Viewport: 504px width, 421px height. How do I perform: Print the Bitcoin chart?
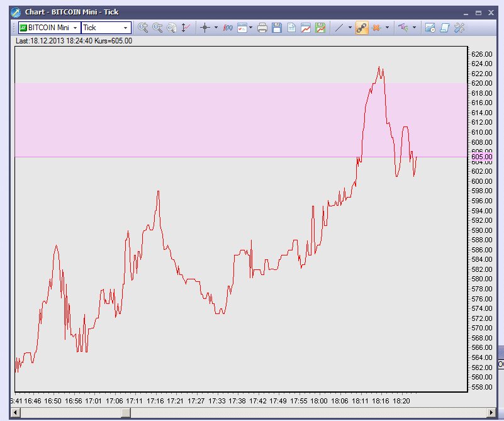(262, 28)
